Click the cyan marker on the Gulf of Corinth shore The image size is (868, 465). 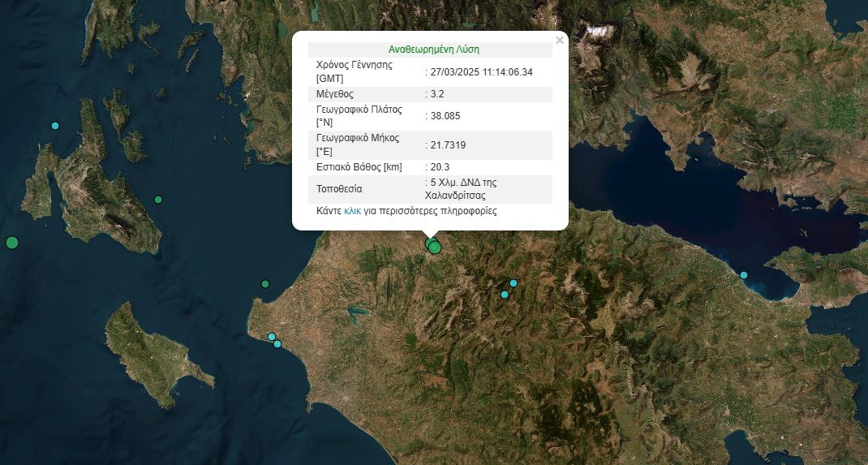click(744, 275)
